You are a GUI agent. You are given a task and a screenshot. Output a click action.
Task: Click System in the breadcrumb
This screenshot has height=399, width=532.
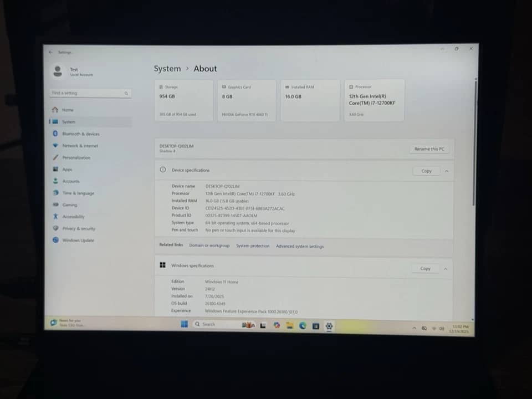167,69
